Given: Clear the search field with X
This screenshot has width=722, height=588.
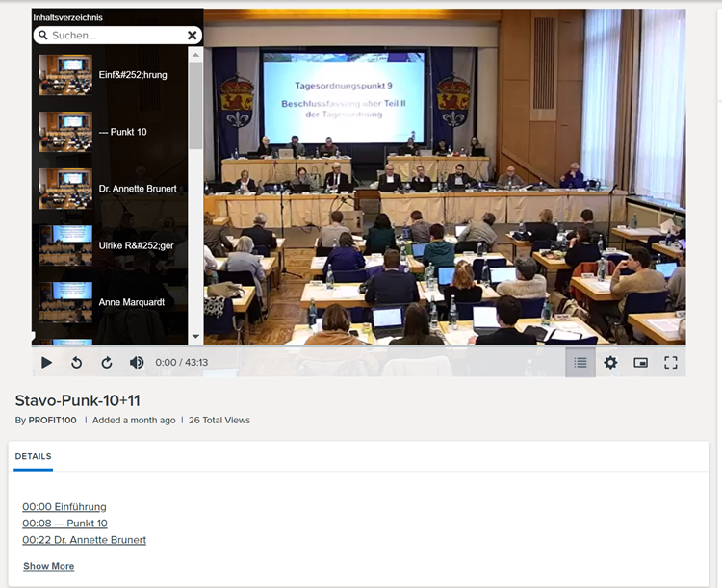Looking at the screenshot, I should coord(192,36).
